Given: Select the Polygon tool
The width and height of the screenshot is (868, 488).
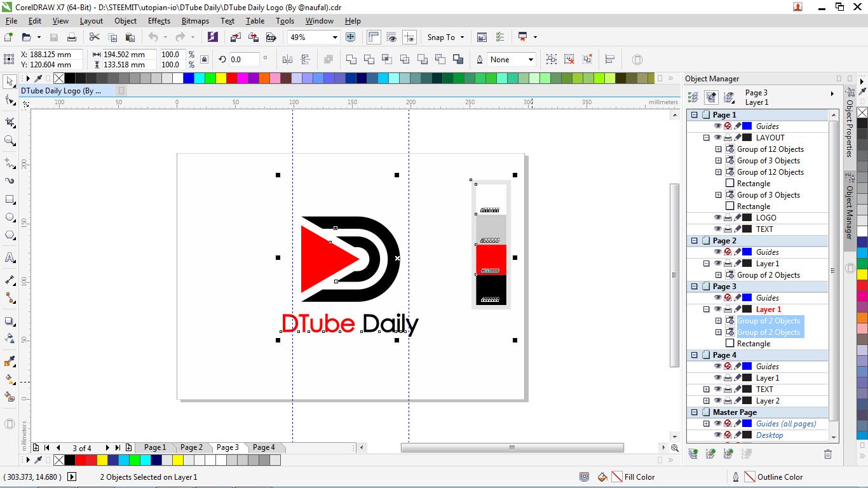Looking at the screenshot, I should [x=10, y=235].
